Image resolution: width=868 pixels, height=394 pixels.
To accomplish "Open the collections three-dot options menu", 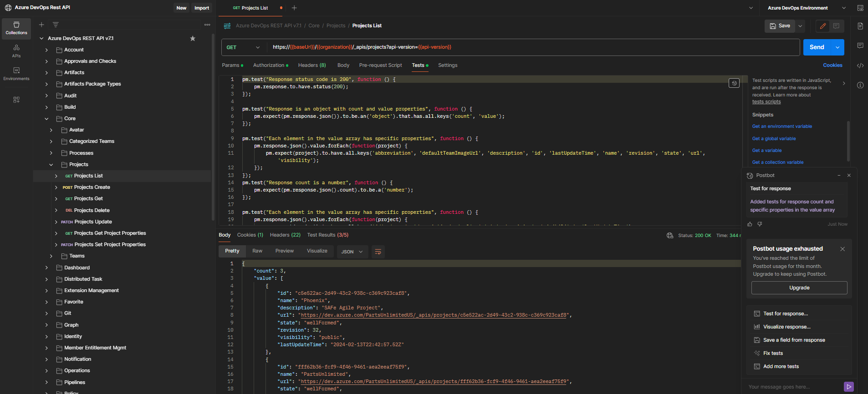I will [x=207, y=25].
